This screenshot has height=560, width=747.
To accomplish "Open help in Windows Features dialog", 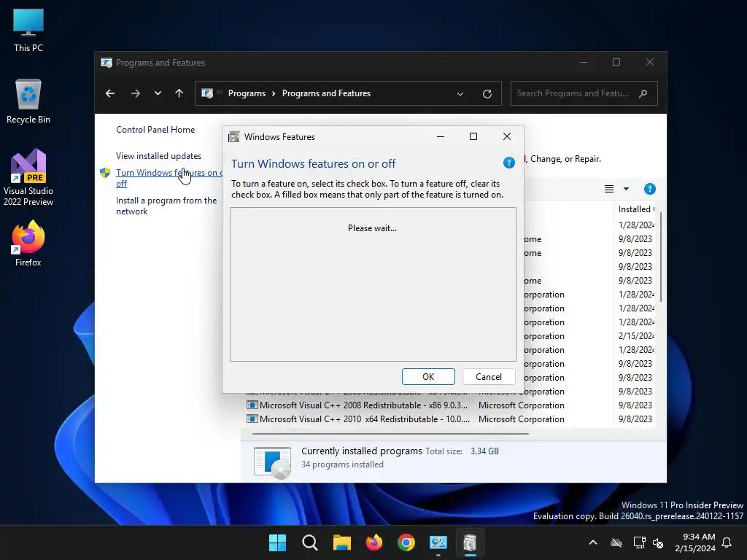I will click(x=508, y=163).
